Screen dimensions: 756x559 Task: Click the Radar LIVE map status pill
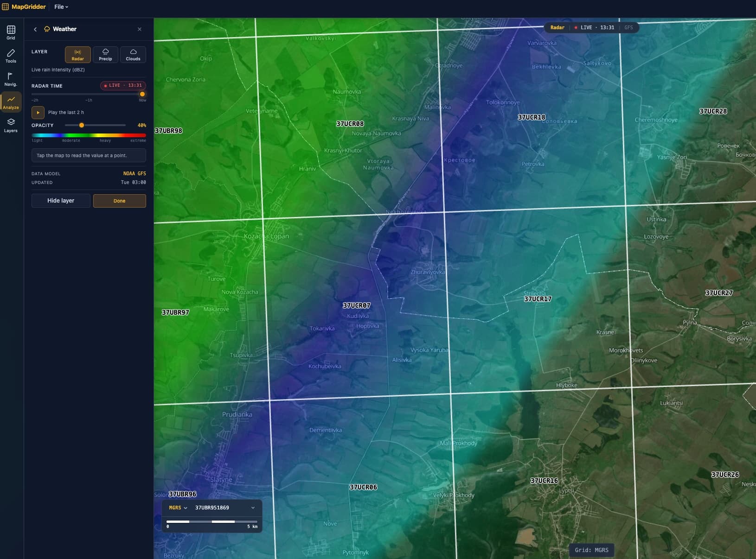(591, 27)
